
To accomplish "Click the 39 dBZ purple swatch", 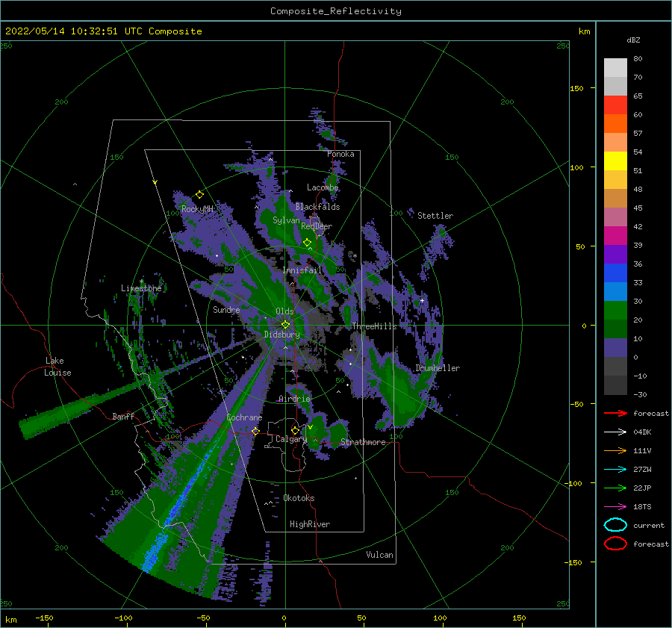I will point(615,254).
